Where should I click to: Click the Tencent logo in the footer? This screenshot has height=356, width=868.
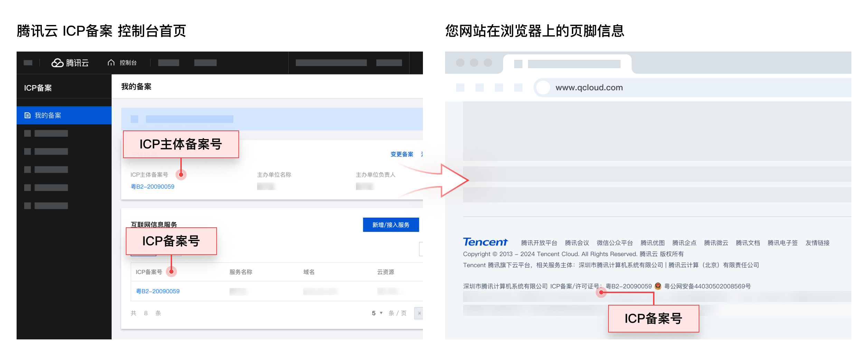[485, 242]
